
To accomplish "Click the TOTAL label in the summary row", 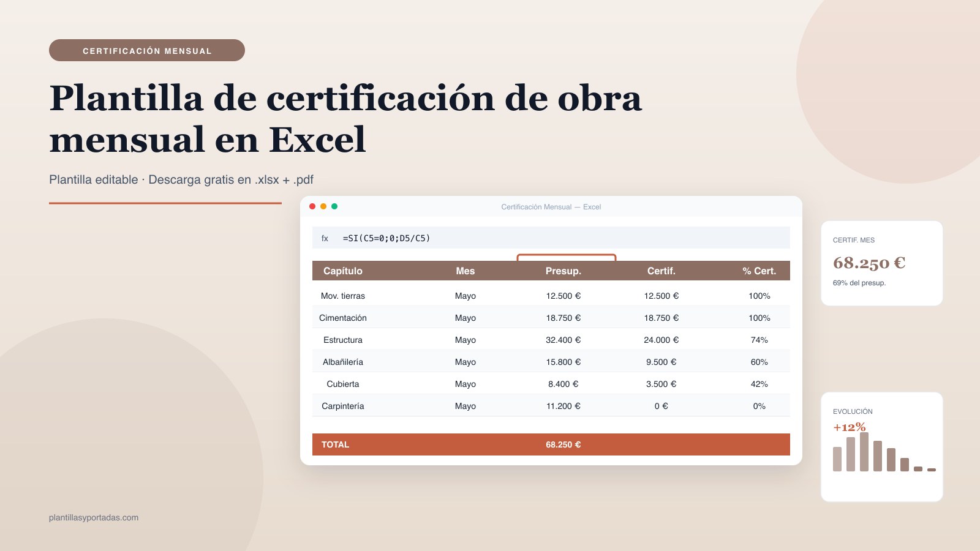I will 335,444.
